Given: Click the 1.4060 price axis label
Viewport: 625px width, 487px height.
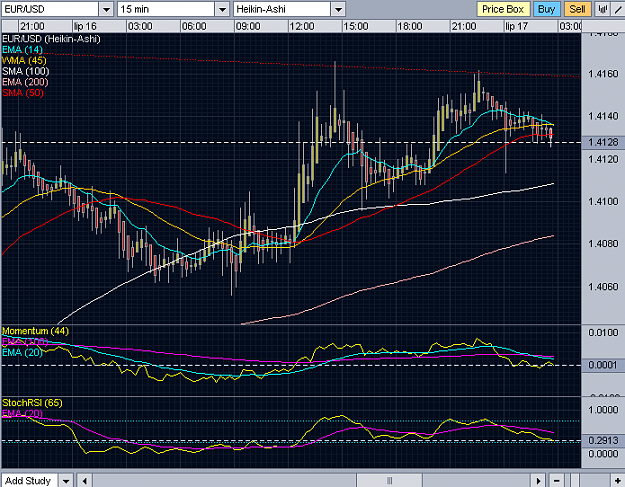Looking at the screenshot, I should pos(603,287).
